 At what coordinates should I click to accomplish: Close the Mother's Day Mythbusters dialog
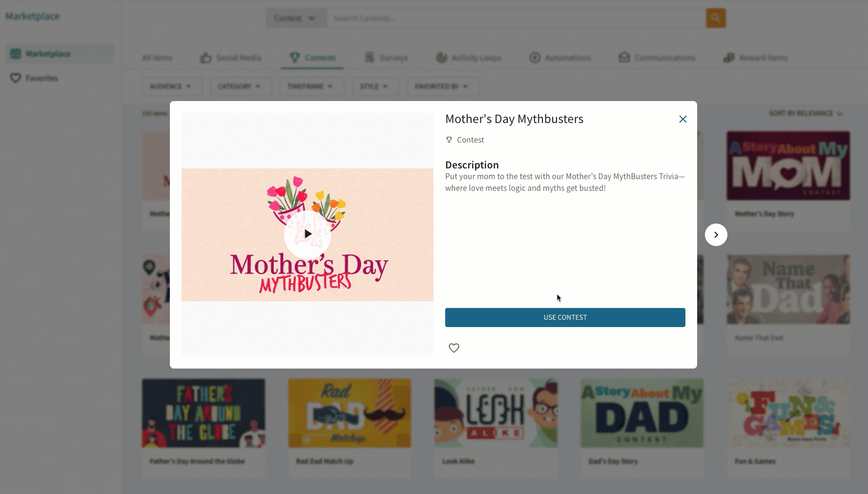coord(683,119)
